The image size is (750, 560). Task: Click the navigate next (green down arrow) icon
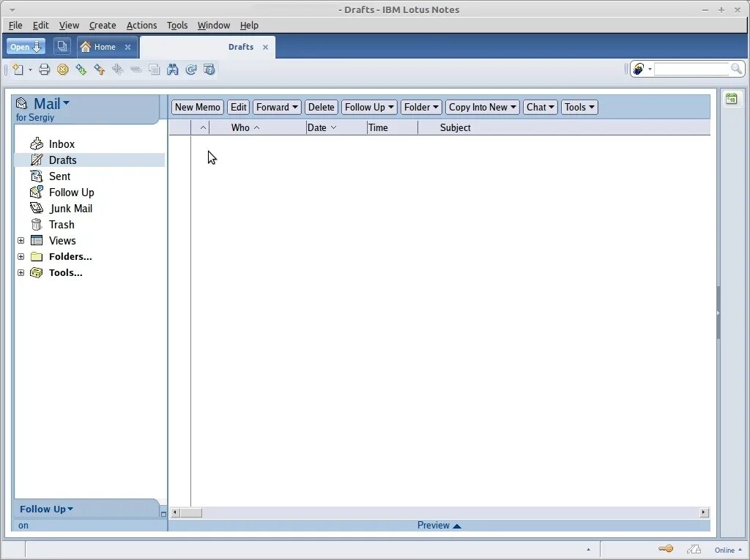tap(81, 70)
